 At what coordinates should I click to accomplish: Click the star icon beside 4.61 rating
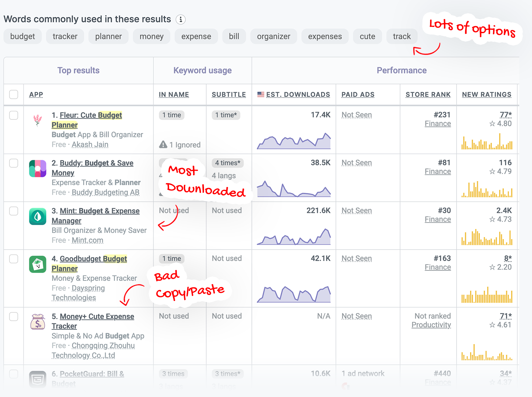[492, 325]
